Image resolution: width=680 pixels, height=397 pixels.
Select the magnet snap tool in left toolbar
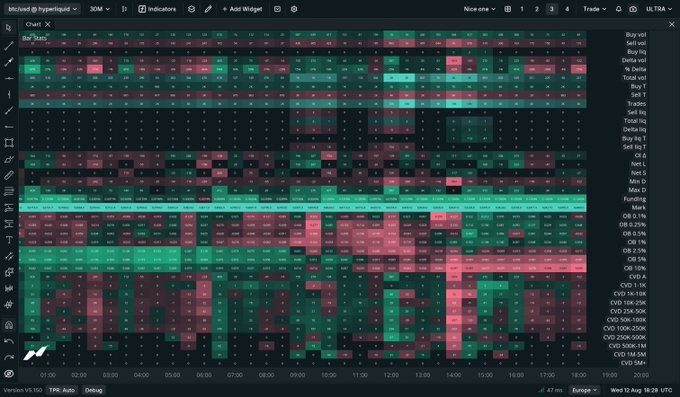point(9,325)
